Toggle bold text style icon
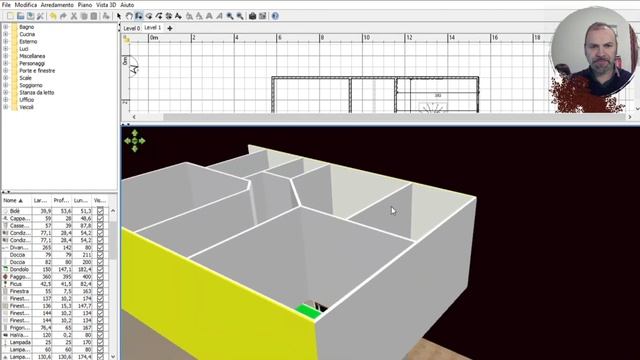 coord(209,16)
